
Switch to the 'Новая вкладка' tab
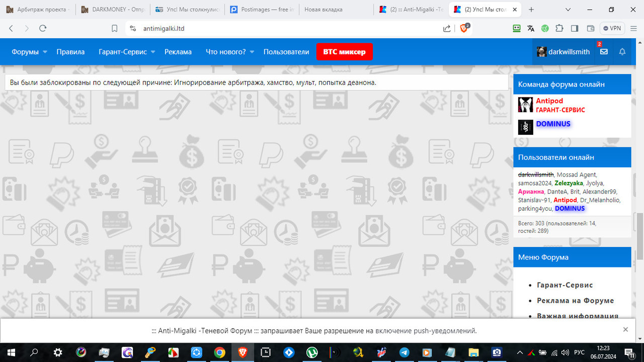pyautogui.click(x=335, y=10)
